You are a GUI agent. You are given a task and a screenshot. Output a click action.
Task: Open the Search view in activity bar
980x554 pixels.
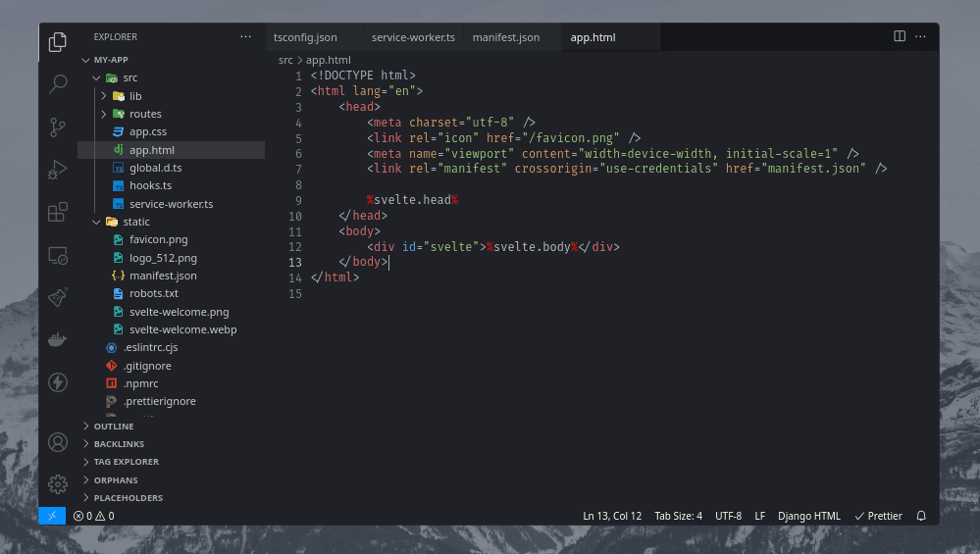(58, 84)
